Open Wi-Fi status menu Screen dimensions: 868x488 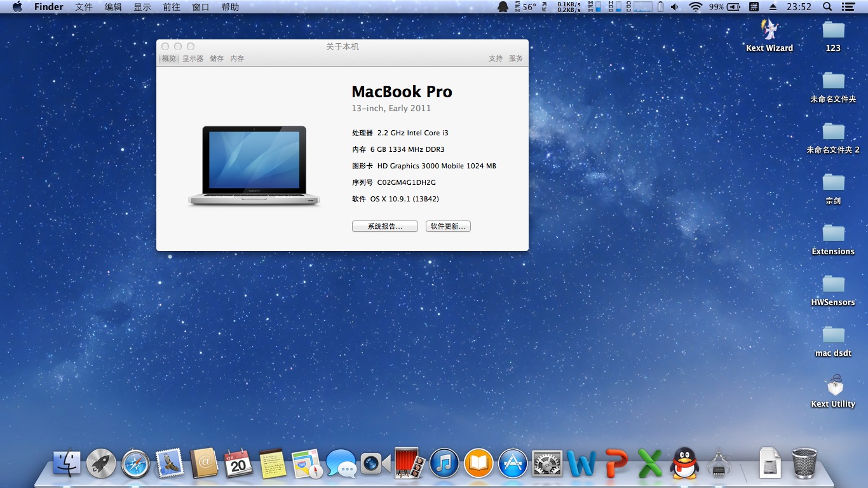695,7
